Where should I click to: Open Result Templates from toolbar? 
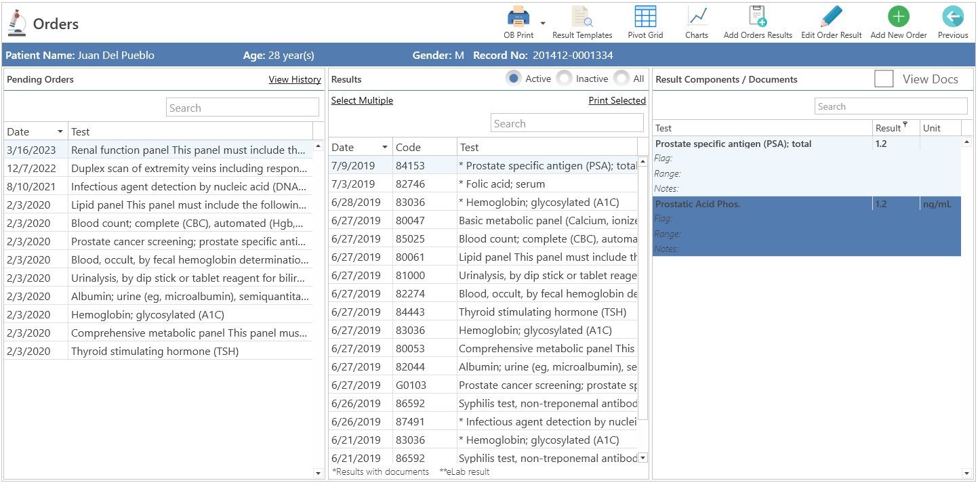(581, 16)
